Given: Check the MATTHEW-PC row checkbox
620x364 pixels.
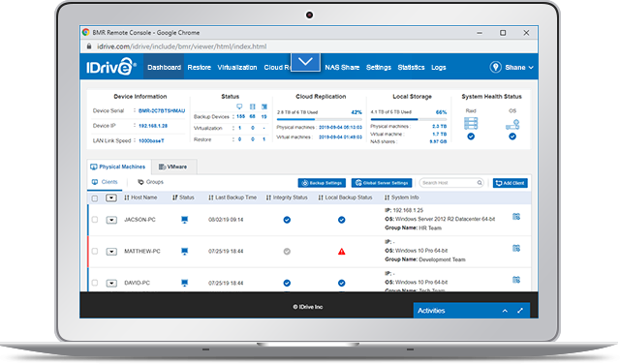Looking at the screenshot, I should pyautogui.click(x=95, y=252).
